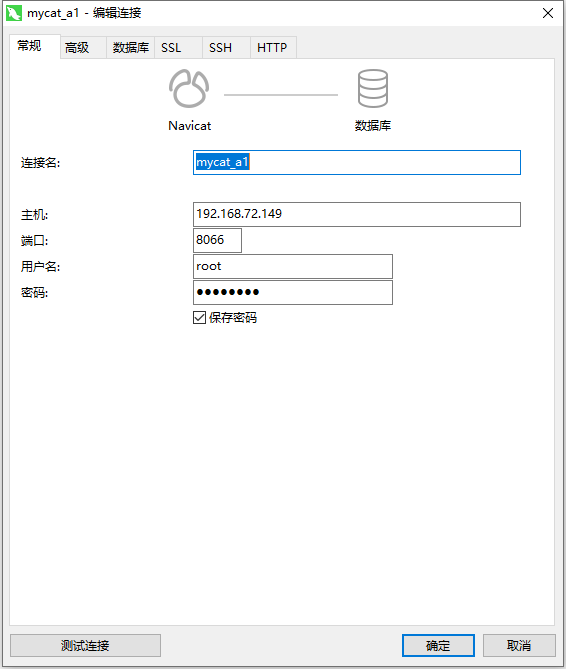Click the 主机: label

[35, 215]
